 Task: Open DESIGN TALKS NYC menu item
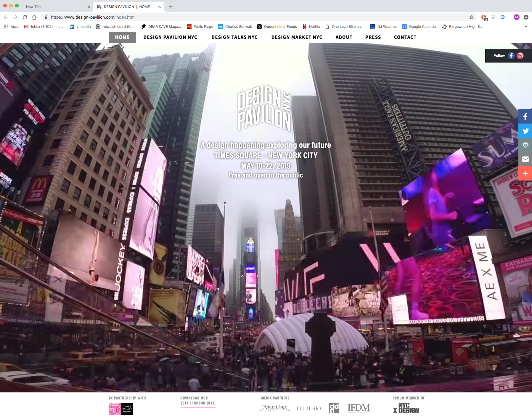pyautogui.click(x=234, y=37)
